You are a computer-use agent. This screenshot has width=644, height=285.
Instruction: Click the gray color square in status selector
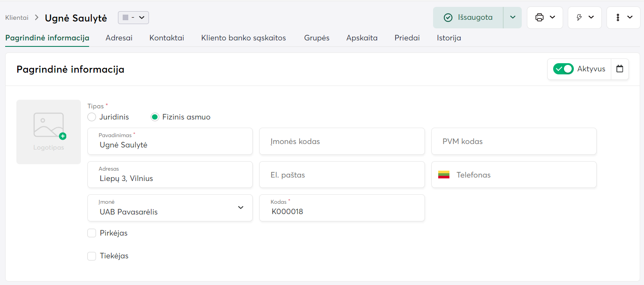126,18
